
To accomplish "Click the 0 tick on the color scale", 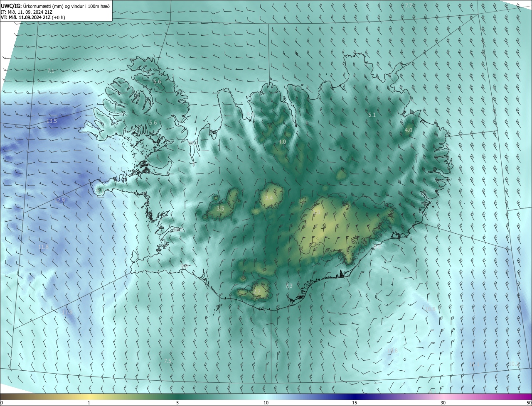I will (x=2, y=403).
